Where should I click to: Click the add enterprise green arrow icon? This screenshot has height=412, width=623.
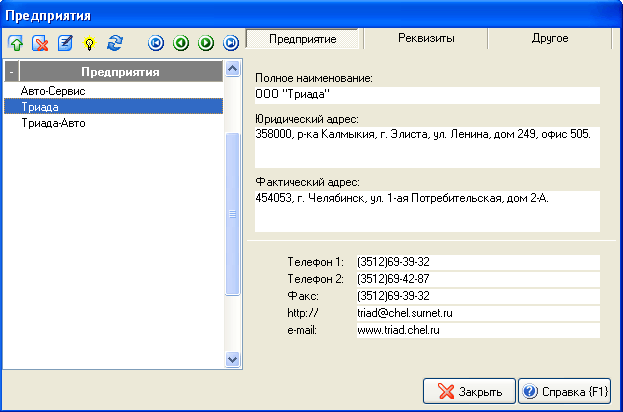point(17,43)
